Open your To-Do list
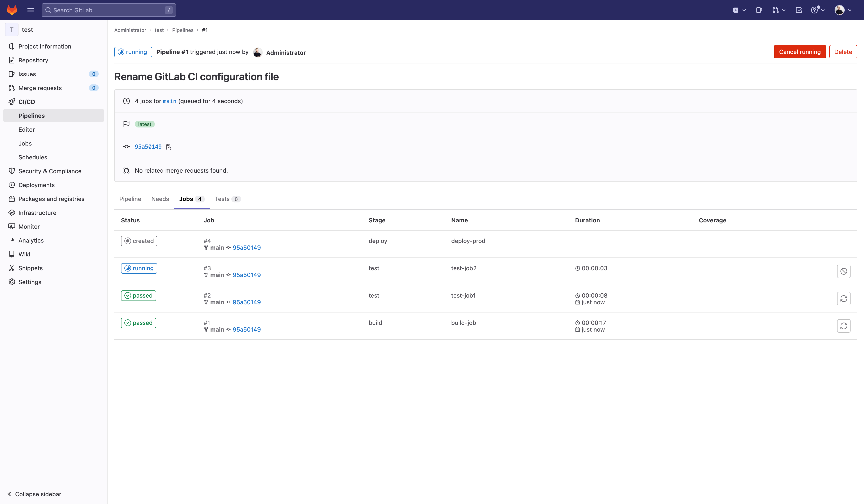This screenshot has height=504, width=864. point(799,10)
